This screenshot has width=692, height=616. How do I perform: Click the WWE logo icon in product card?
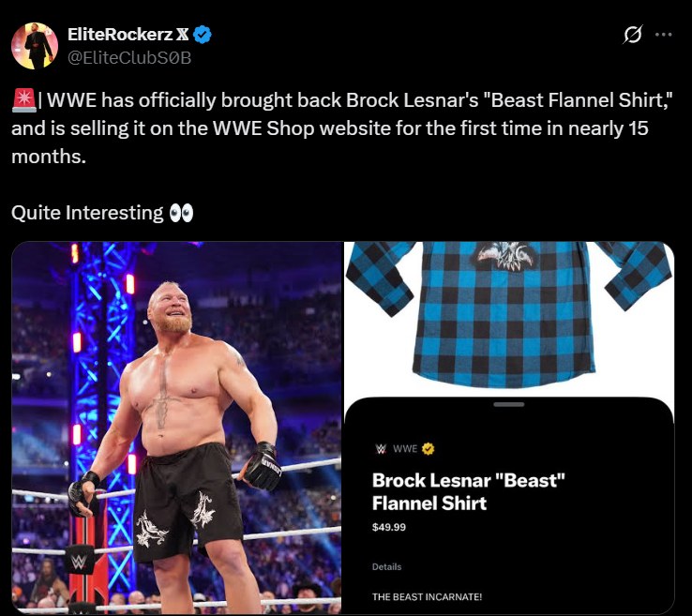click(381, 449)
